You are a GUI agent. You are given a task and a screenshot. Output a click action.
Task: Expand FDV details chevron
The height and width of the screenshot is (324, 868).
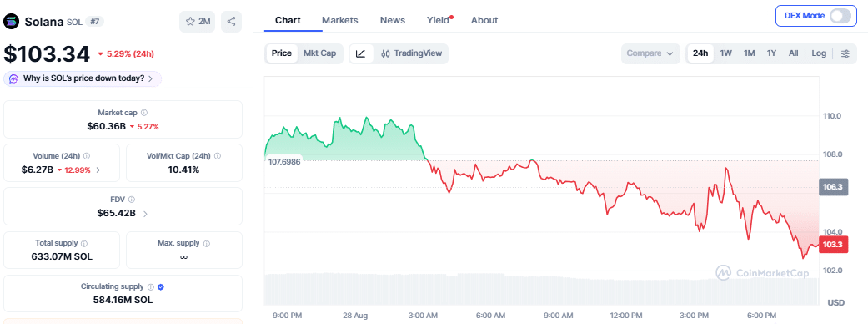coord(145,214)
